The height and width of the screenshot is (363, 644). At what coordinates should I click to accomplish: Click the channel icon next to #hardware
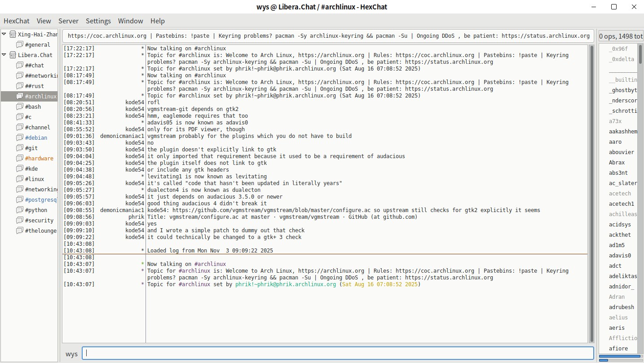tap(19, 158)
